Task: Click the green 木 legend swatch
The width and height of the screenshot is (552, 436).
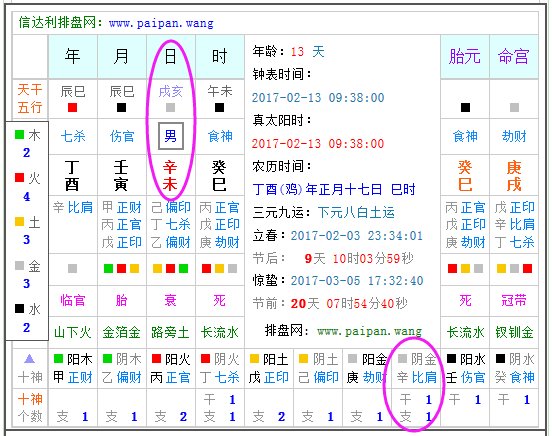Action: coord(19,134)
